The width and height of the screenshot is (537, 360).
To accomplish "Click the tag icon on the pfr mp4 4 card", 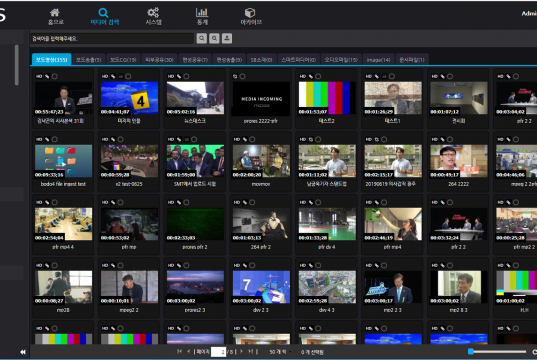I will tap(47, 202).
